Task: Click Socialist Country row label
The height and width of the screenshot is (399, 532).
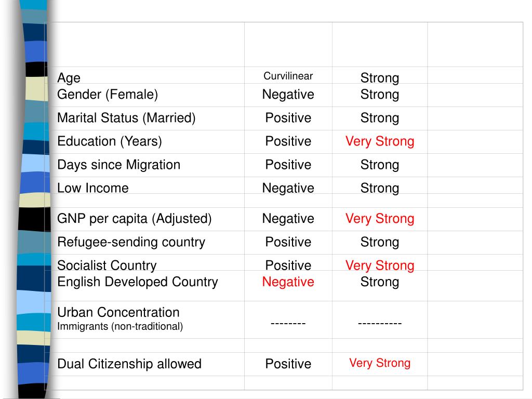Action: (x=107, y=265)
